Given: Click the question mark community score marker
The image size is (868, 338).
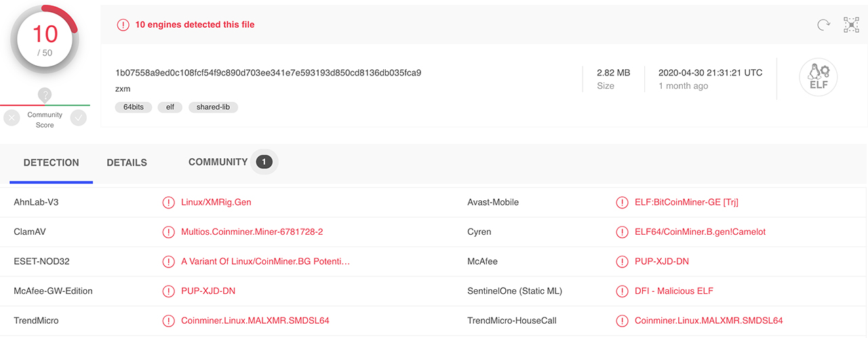Looking at the screenshot, I should [x=45, y=96].
